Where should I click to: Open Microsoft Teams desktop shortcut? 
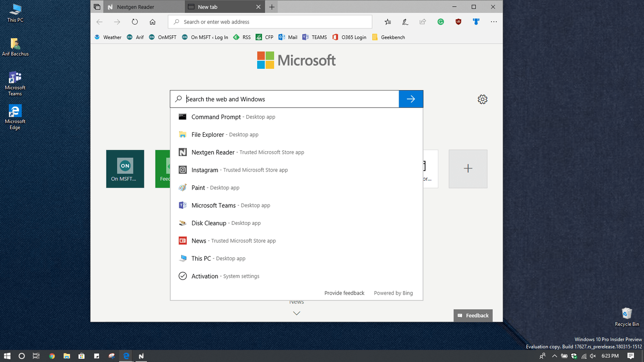[x=15, y=84]
